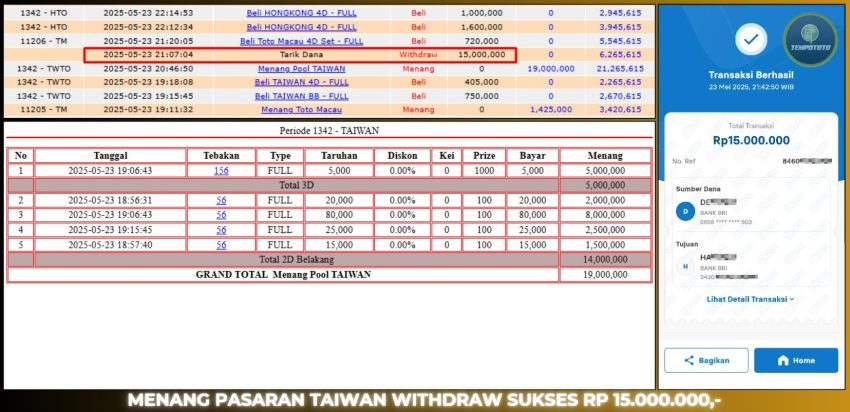Image resolution: width=850 pixels, height=412 pixels.
Task: Open the Menang Toto Macau link
Action: pos(301,110)
